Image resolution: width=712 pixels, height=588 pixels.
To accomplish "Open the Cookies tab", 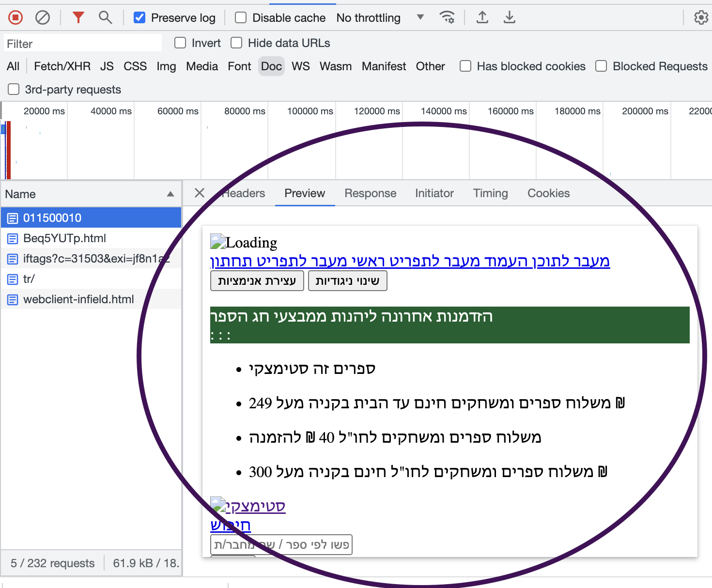I will click(x=549, y=193).
